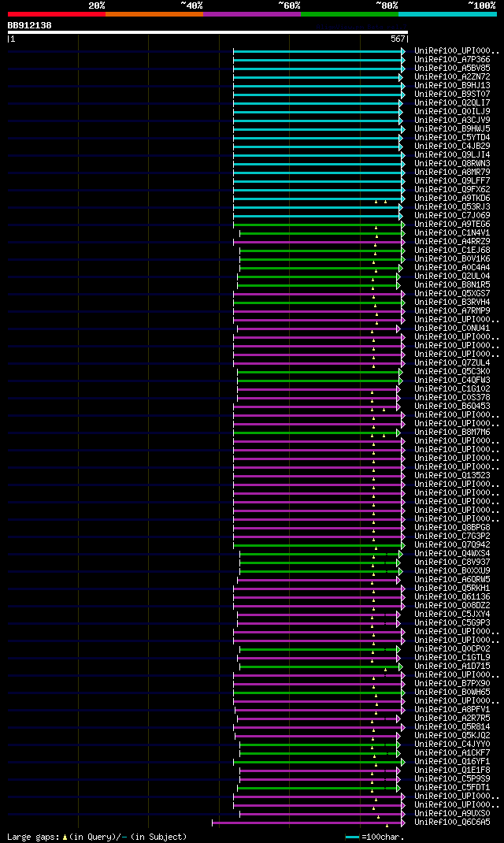
Task: Open hit UniRef100_A7P366
Action: (452, 60)
